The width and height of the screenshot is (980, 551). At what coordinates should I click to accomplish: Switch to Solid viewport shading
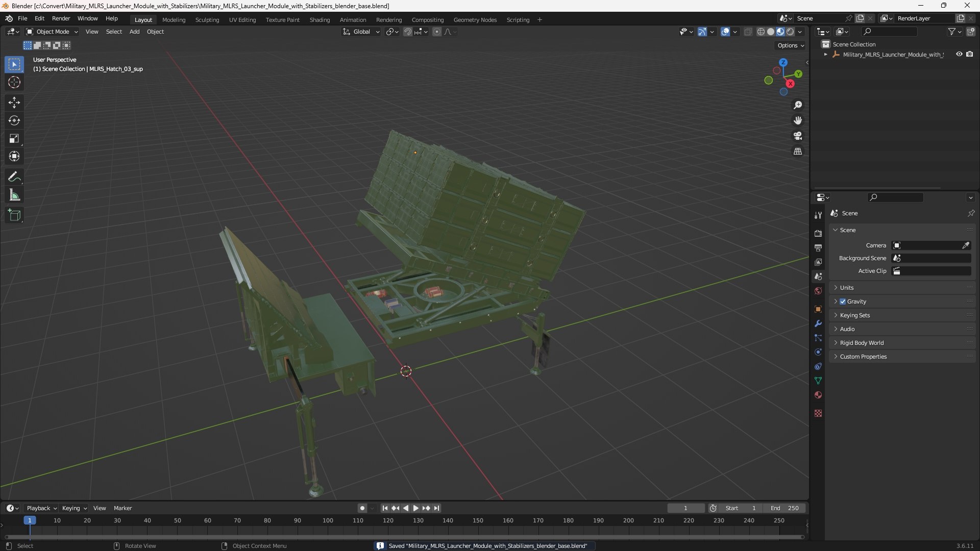click(x=771, y=32)
